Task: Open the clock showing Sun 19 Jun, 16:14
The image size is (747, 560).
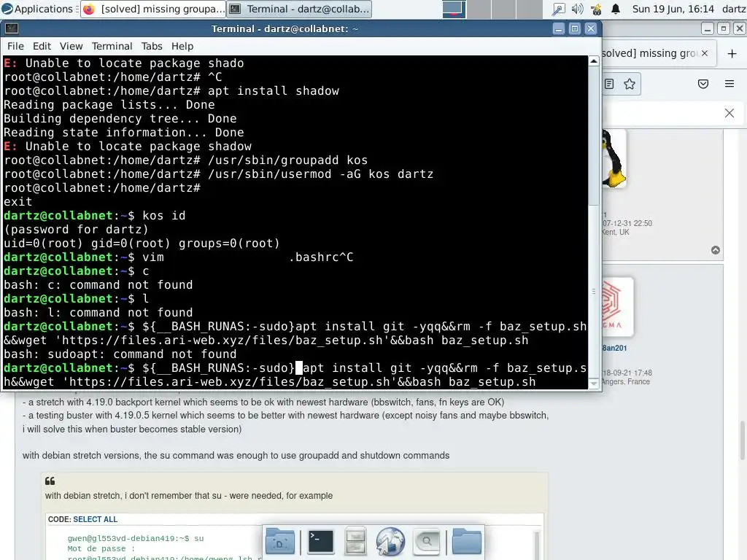Action: pyautogui.click(x=673, y=9)
